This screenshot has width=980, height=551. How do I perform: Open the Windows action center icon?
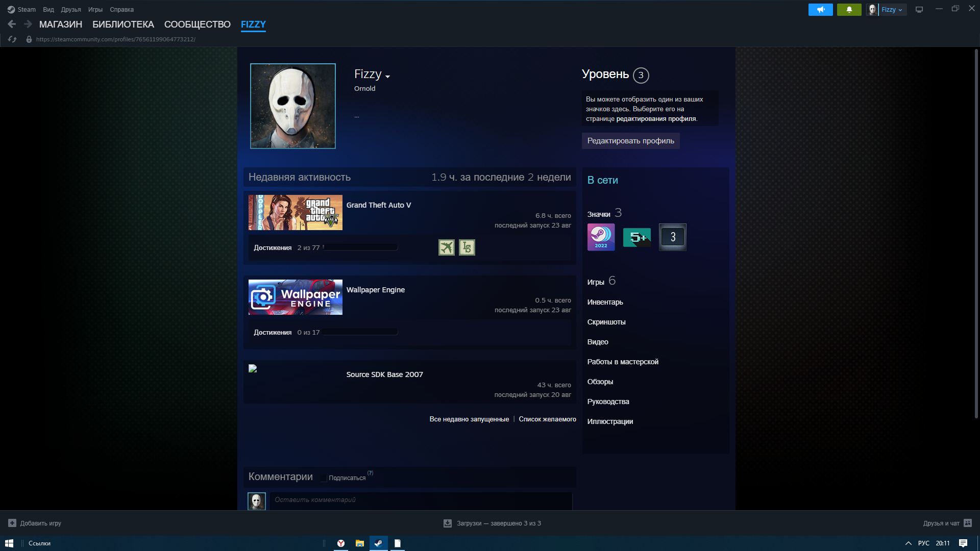coord(963,543)
